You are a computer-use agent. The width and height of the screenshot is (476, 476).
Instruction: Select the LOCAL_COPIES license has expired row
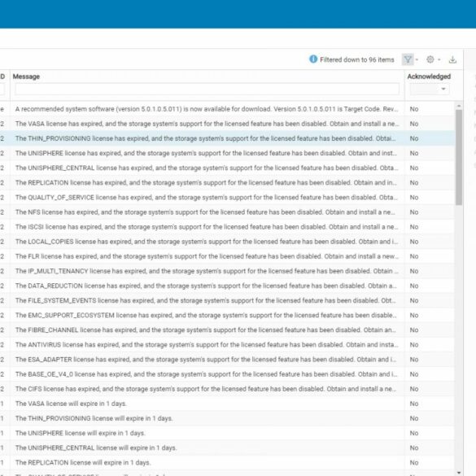coord(227,242)
